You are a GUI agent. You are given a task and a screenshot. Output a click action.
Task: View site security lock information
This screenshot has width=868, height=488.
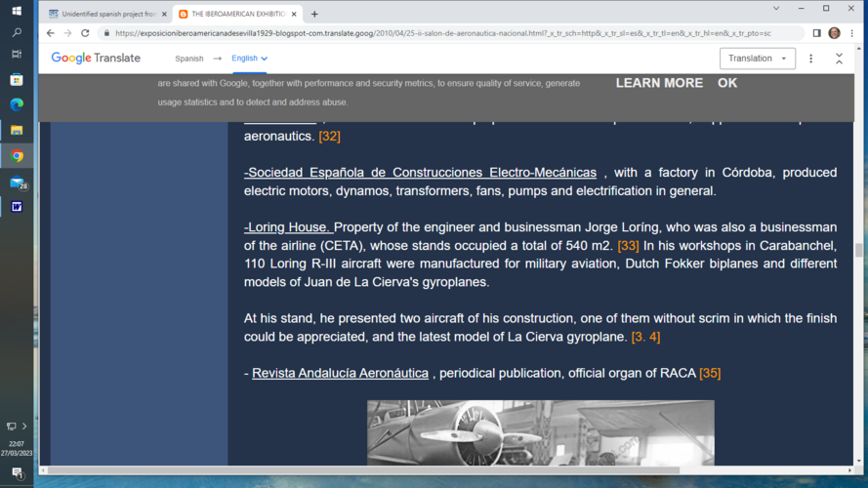(106, 33)
